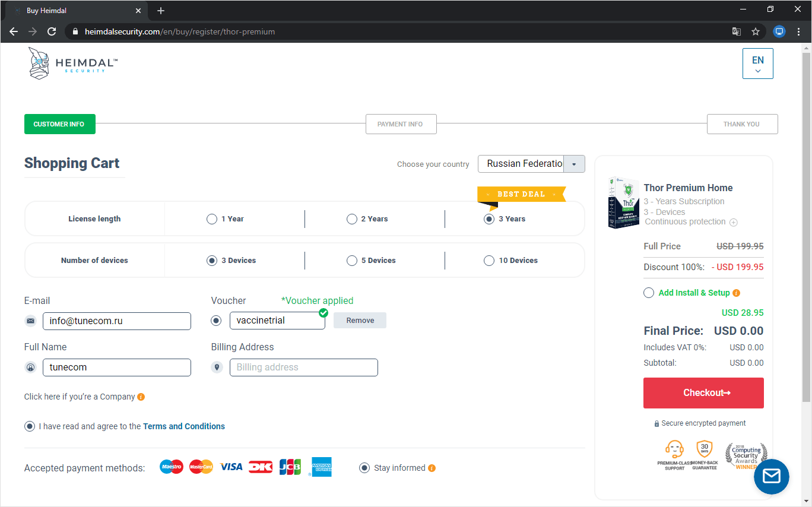812x507 pixels.
Task: Toggle the Terms and Conditions agreement
Action: click(x=30, y=426)
